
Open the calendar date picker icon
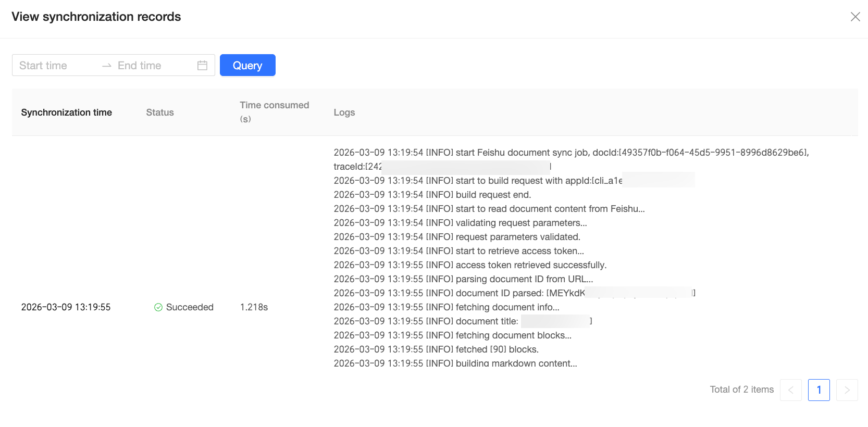pos(202,66)
